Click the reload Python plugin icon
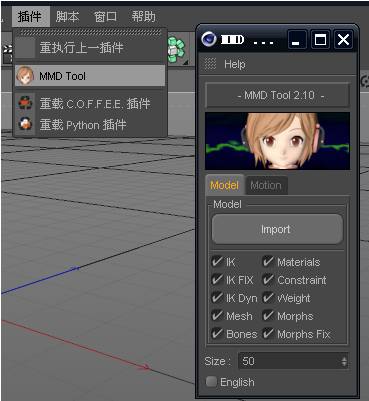This screenshot has height=401, width=369. (x=25, y=125)
